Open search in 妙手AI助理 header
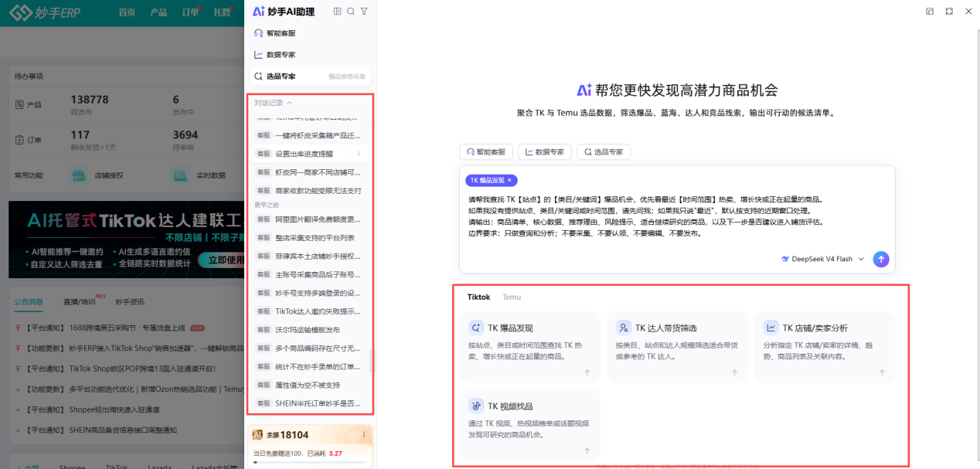The image size is (980, 469). 351,12
